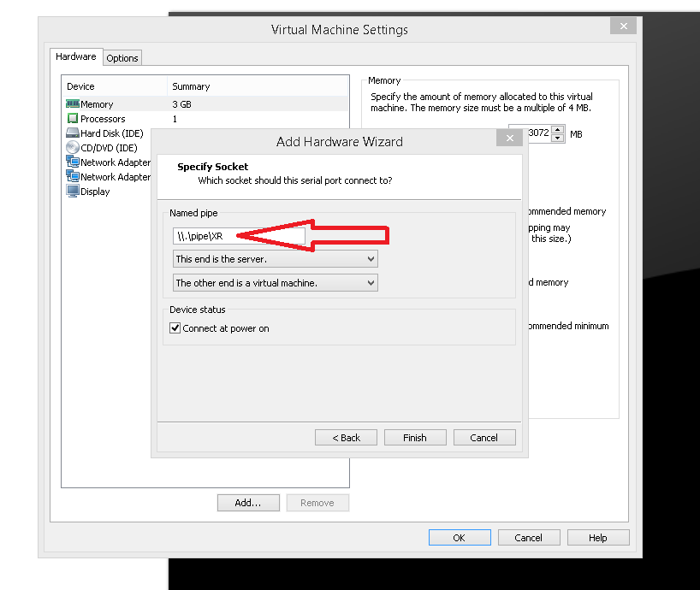Click the Device column header
Screen dimensions: 700x590
click(x=80, y=86)
